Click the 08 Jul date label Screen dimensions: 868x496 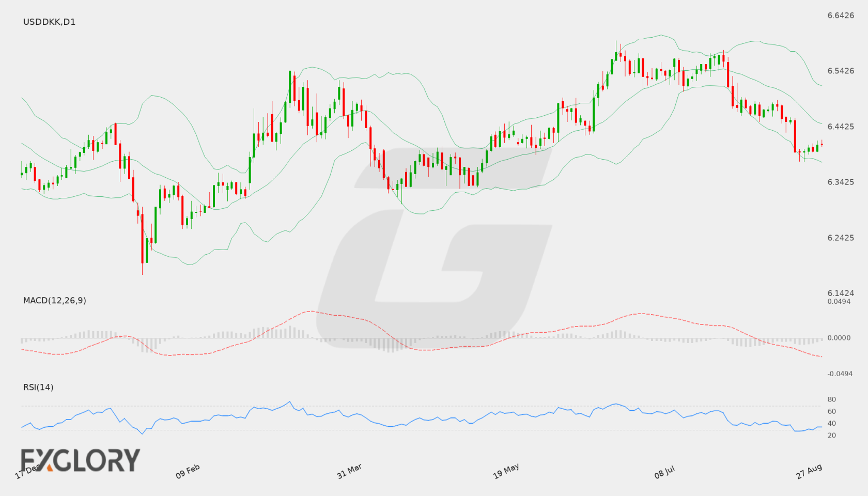click(664, 472)
